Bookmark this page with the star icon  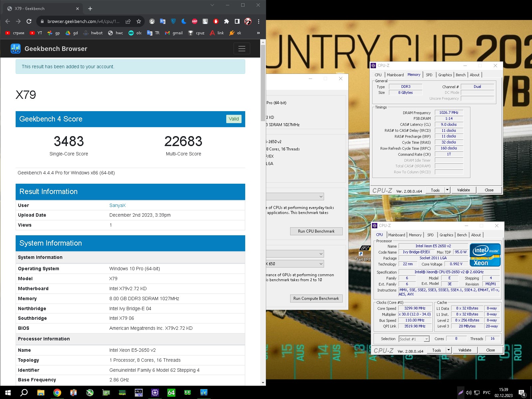coord(139,21)
